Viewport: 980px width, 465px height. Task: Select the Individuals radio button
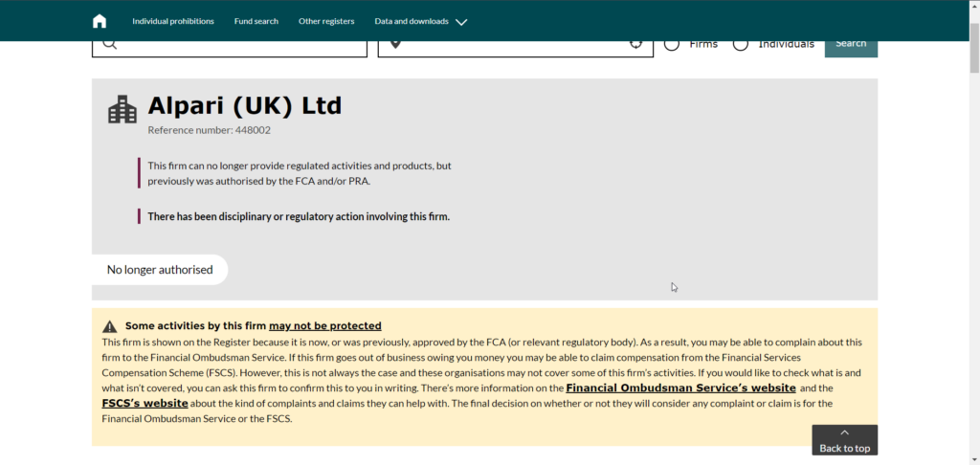[x=741, y=44]
